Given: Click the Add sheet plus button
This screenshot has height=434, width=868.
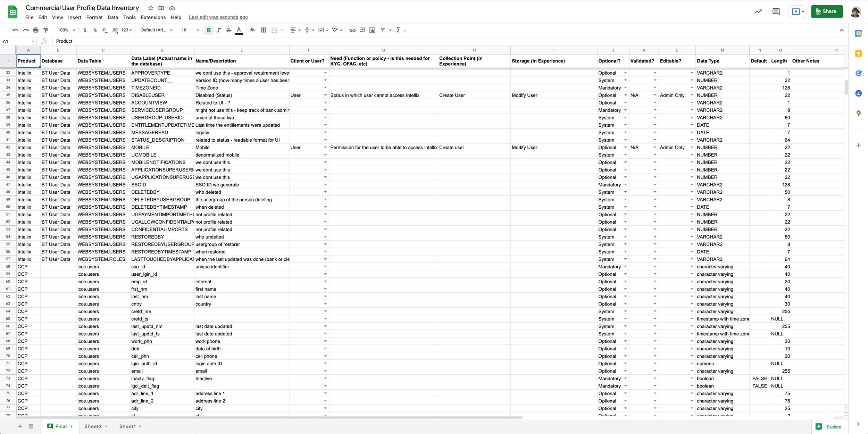Looking at the screenshot, I should click(x=20, y=426).
